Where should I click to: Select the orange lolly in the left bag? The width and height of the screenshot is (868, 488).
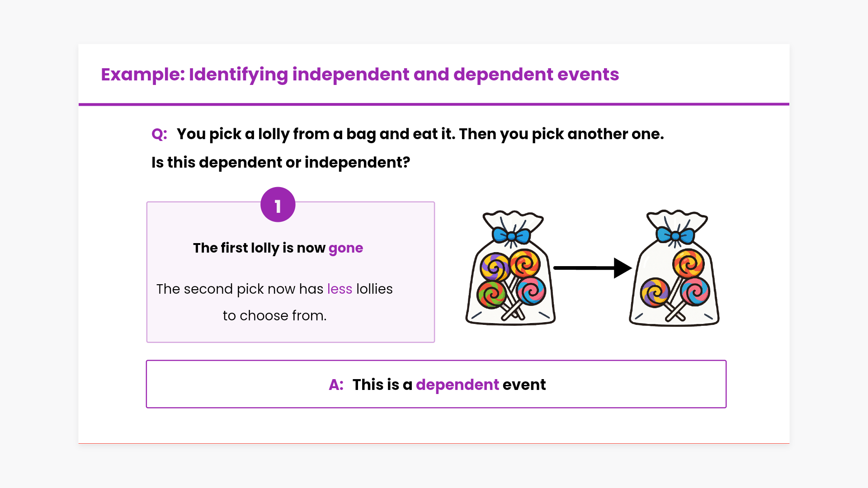point(525,263)
